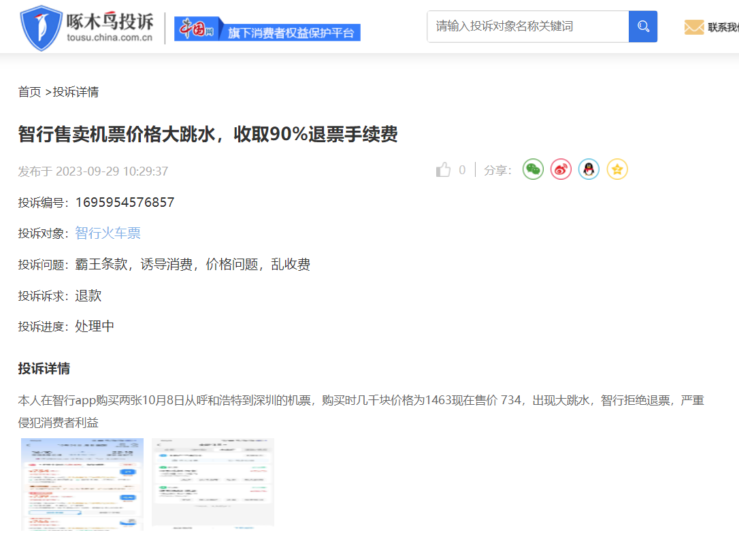Focus the complaint keyword search field
739x560 pixels.
coord(528,27)
